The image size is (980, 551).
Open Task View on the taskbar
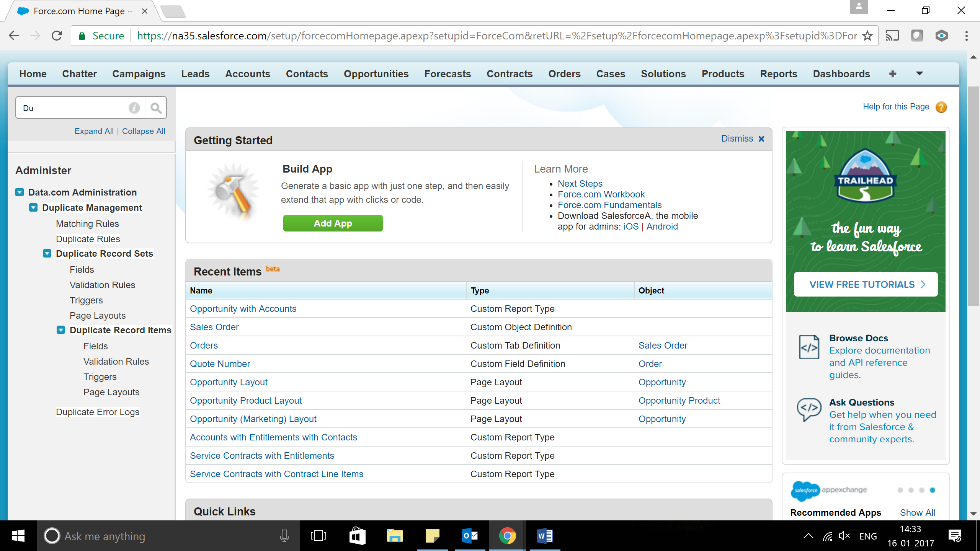pos(318,536)
